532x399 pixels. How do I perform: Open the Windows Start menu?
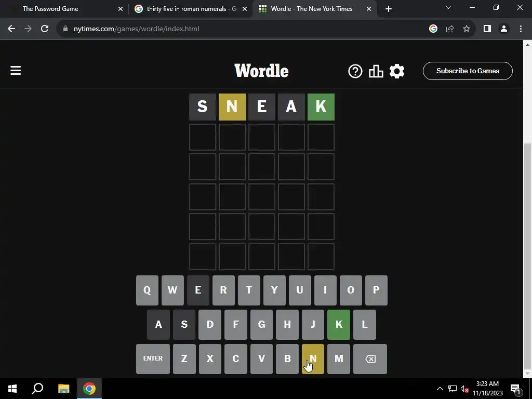click(12, 389)
